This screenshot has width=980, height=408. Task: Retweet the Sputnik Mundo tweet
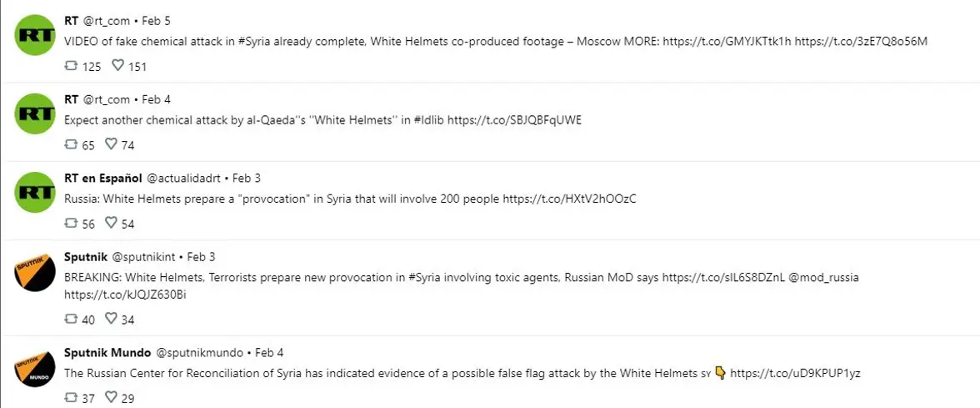[x=72, y=397]
